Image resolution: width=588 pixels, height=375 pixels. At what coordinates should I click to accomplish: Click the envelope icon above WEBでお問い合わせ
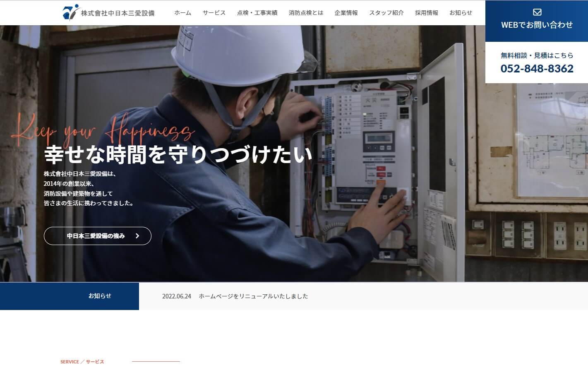click(x=537, y=12)
